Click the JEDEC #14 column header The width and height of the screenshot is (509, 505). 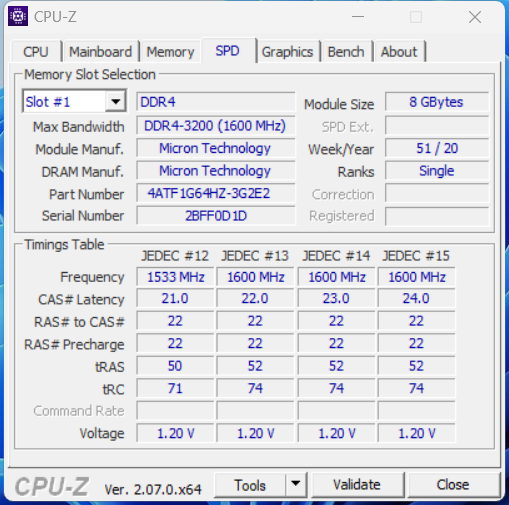(x=336, y=256)
